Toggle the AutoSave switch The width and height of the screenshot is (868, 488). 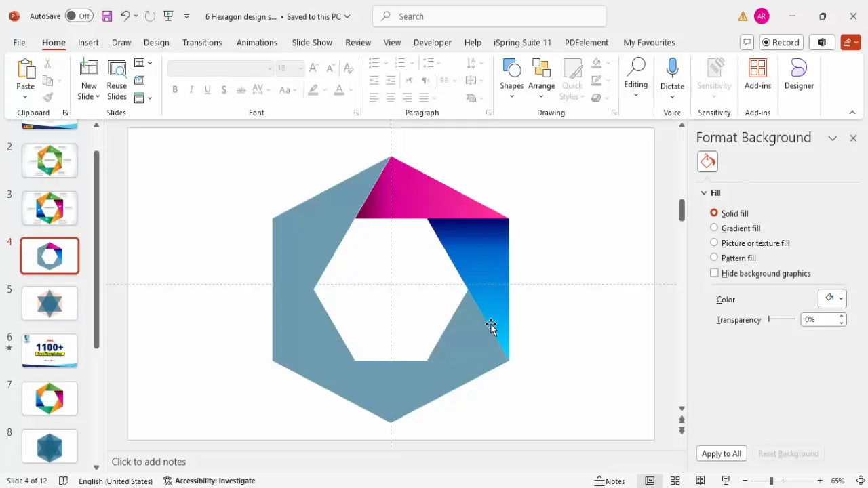pyautogui.click(x=79, y=16)
